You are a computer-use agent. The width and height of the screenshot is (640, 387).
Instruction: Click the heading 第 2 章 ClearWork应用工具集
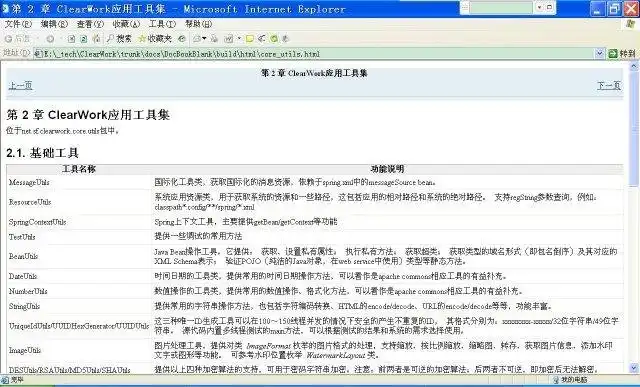[x=88, y=115]
